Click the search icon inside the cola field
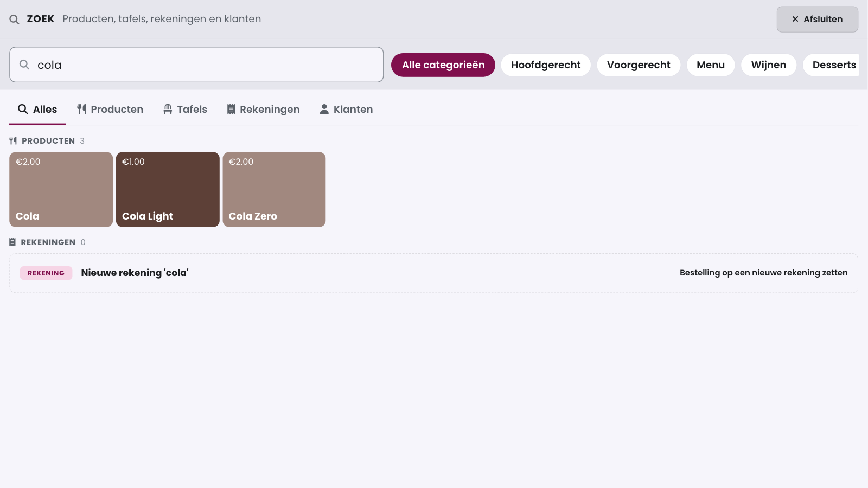Image resolution: width=868 pixels, height=488 pixels. pyautogui.click(x=24, y=65)
